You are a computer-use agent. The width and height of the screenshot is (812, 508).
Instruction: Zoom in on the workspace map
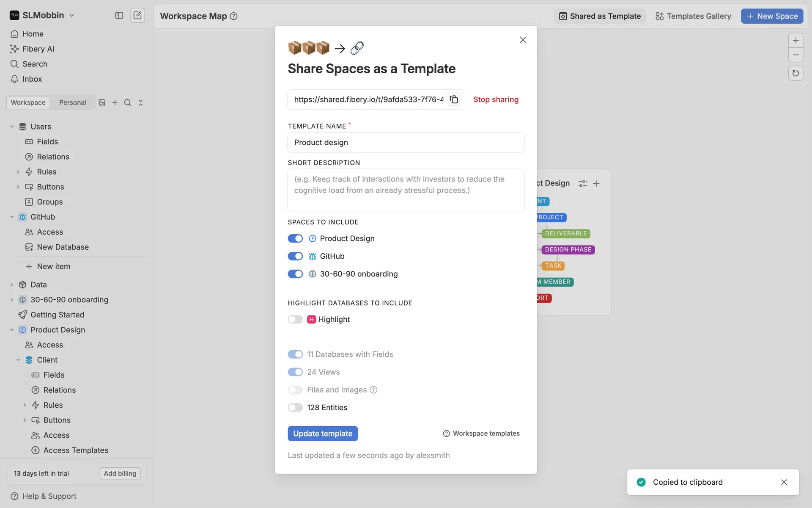click(x=796, y=41)
